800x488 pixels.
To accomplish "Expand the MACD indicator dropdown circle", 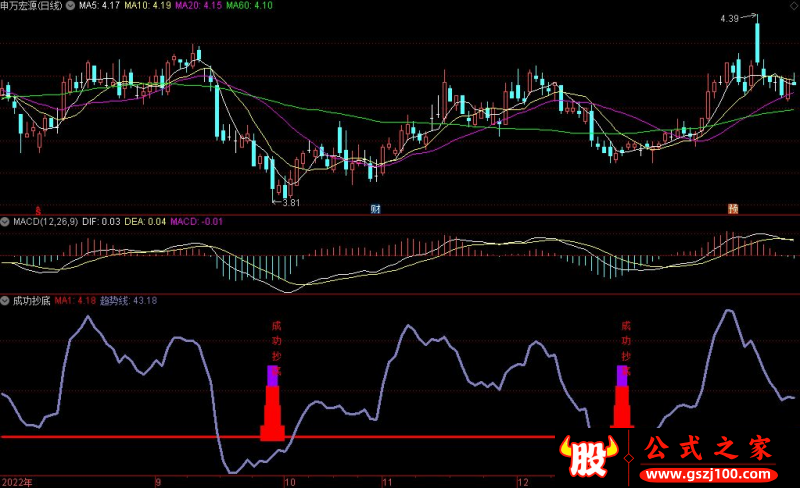I will pyautogui.click(x=5, y=222).
